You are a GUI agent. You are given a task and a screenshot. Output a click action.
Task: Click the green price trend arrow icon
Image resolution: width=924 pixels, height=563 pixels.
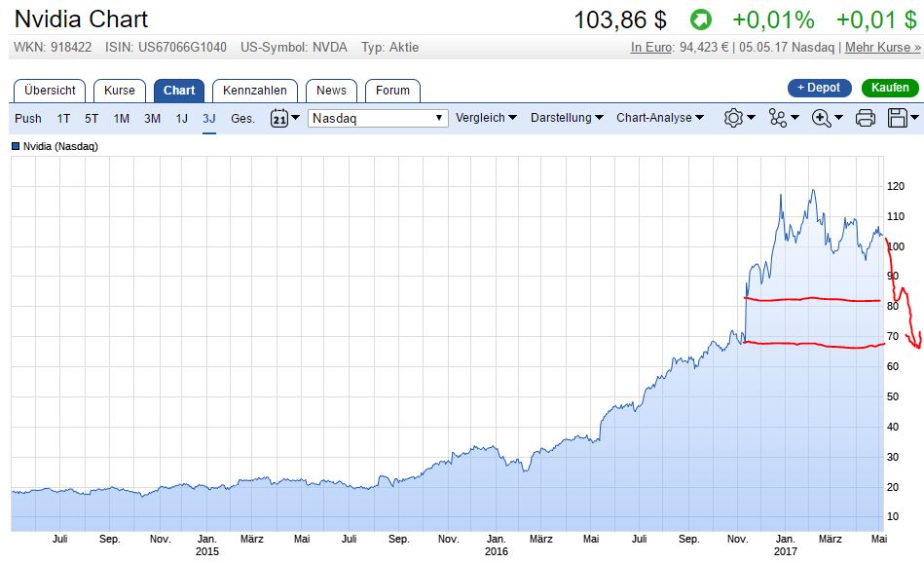(x=700, y=19)
